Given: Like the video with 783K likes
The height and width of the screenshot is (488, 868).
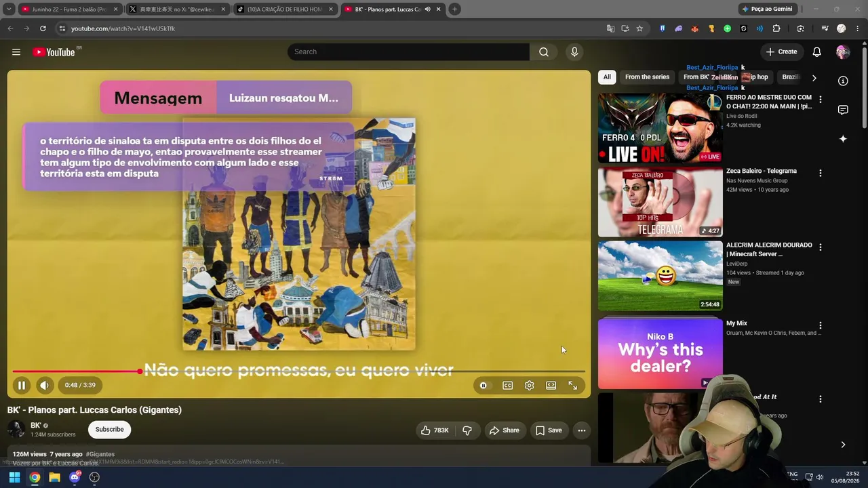Looking at the screenshot, I should point(435,430).
